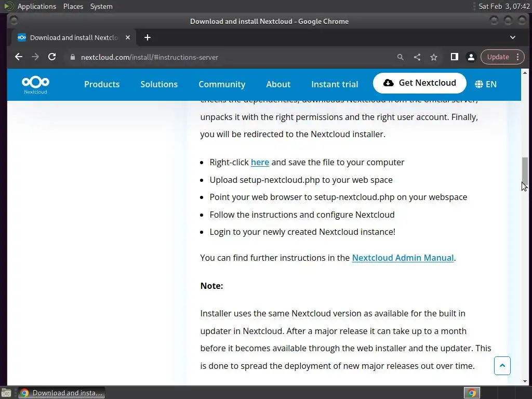Open the search magnifier in address bar
532x399 pixels.
[401, 57]
